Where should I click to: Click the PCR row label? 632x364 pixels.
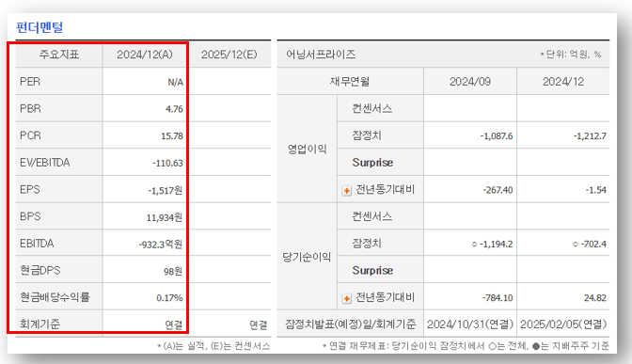tap(31, 135)
